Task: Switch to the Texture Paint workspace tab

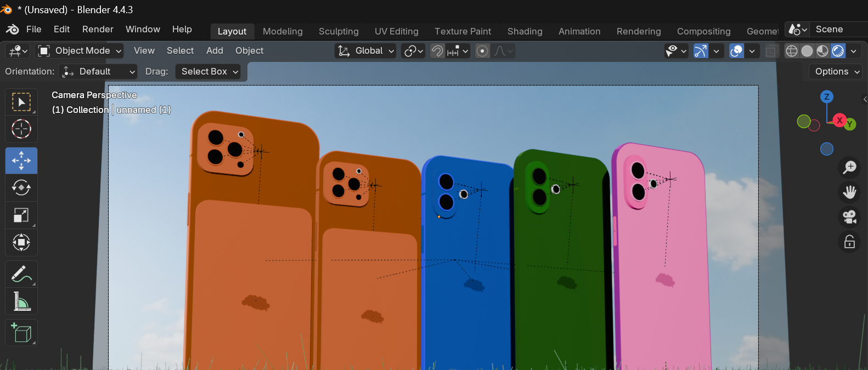Action: 463,31
